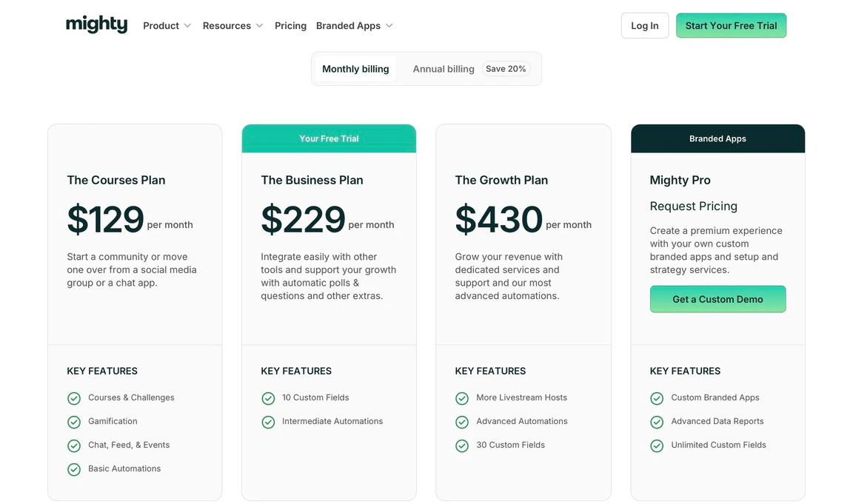Select The Business Plan heading
853x504 pixels.
[x=312, y=180]
